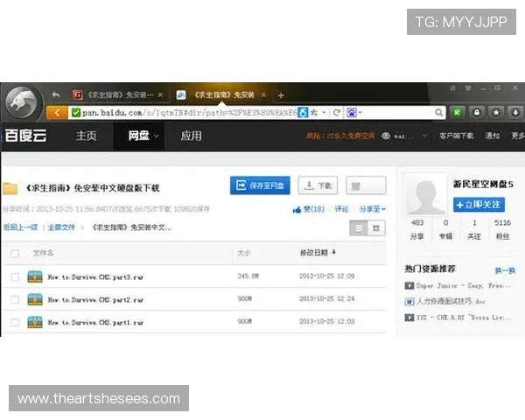Click the 文件名 column header
The image size is (525, 420).
pyautogui.click(x=43, y=253)
